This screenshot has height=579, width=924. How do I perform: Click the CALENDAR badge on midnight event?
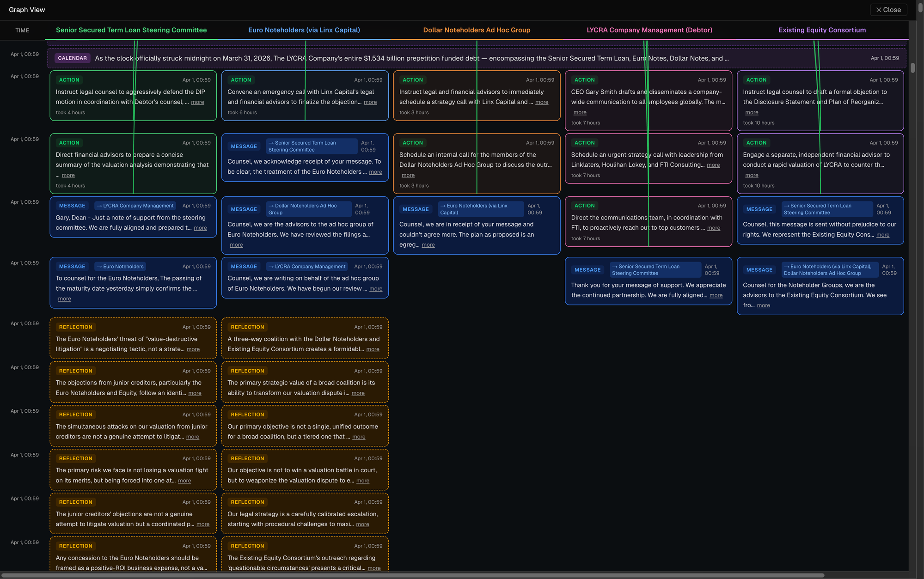click(x=73, y=58)
